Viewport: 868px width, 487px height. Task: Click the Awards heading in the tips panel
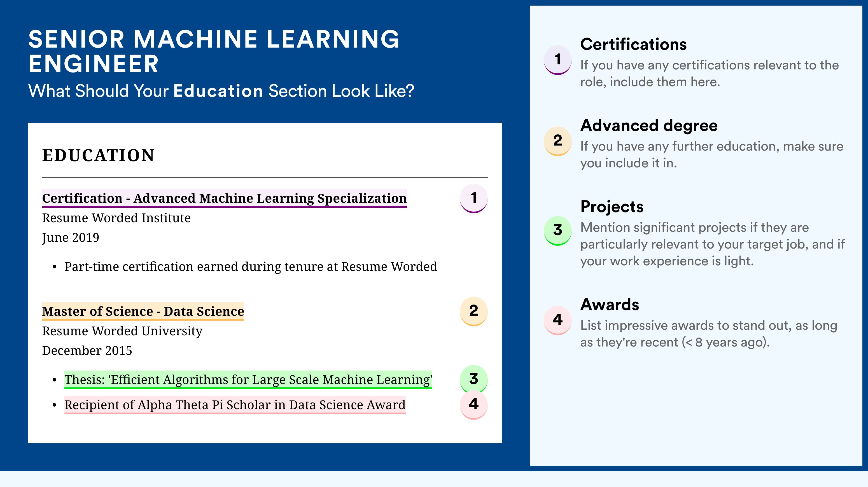pos(610,305)
